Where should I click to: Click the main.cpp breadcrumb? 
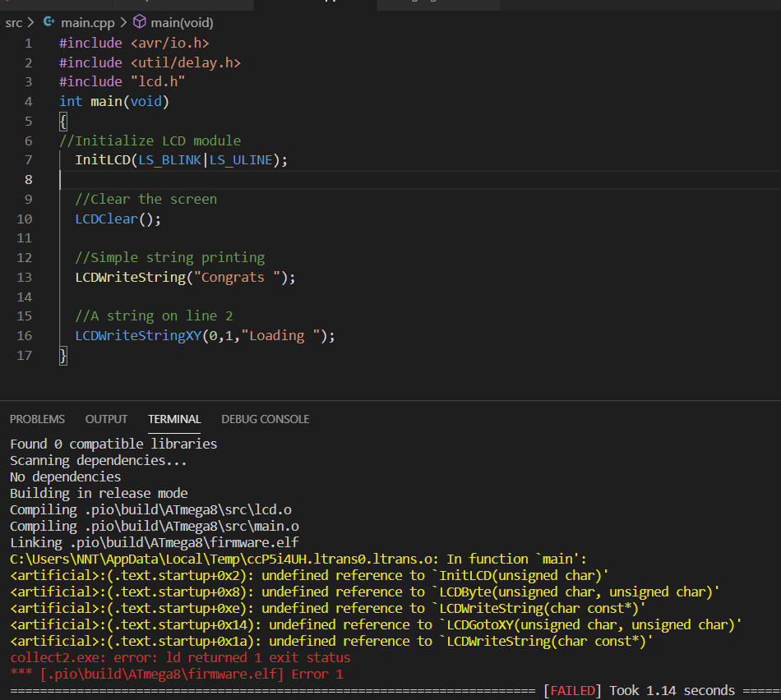pos(88,23)
